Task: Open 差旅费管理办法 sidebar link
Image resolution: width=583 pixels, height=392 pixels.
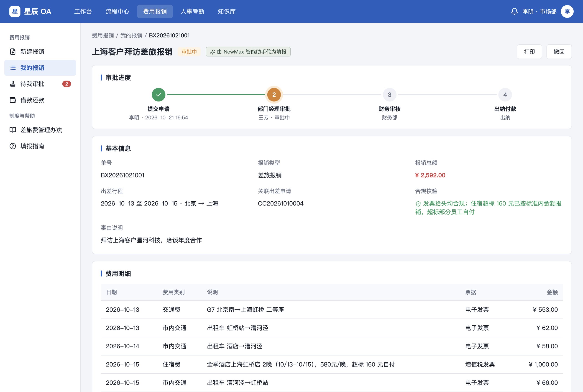Action: (x=40, y=130)
